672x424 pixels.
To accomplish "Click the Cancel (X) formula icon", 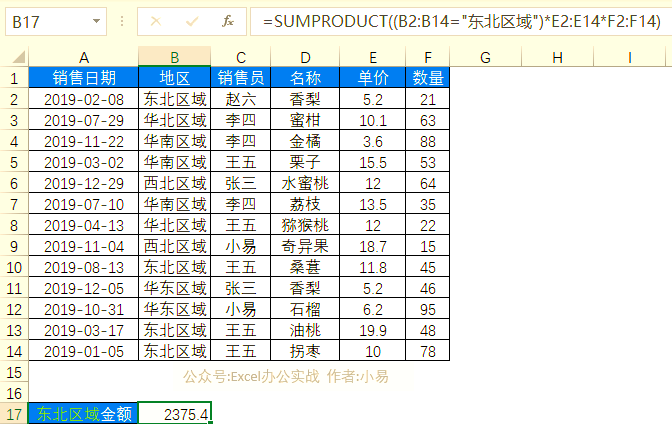I will (156, 21).
